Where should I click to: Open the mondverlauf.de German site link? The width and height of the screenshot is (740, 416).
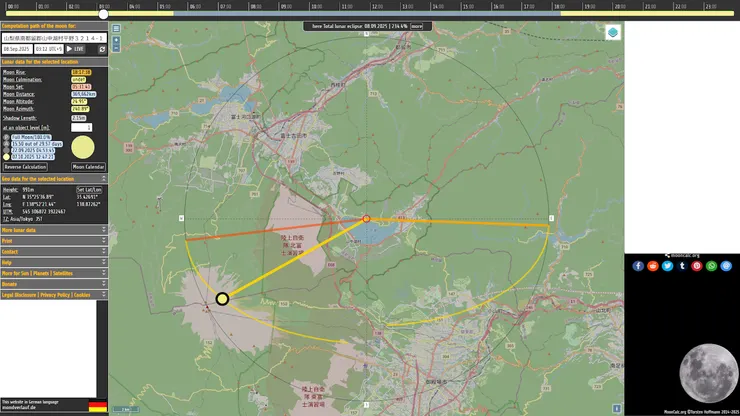pyautogui.click(x=18, y=407)
